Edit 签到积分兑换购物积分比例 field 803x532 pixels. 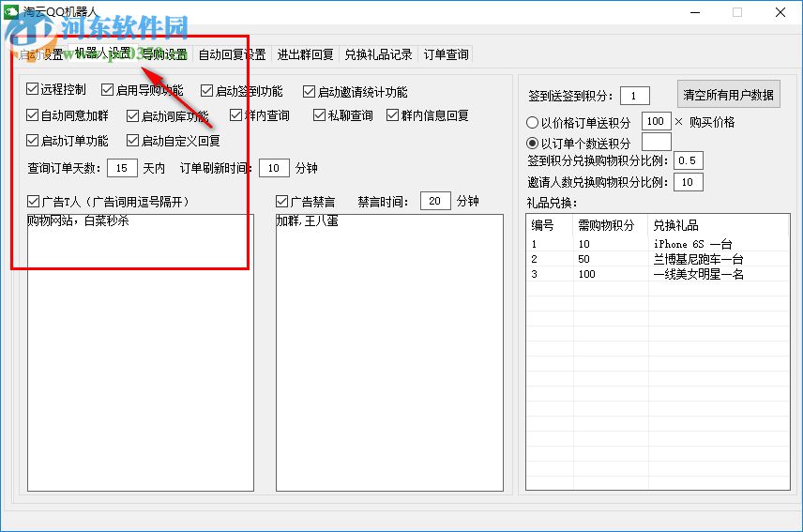click(688, 160)
